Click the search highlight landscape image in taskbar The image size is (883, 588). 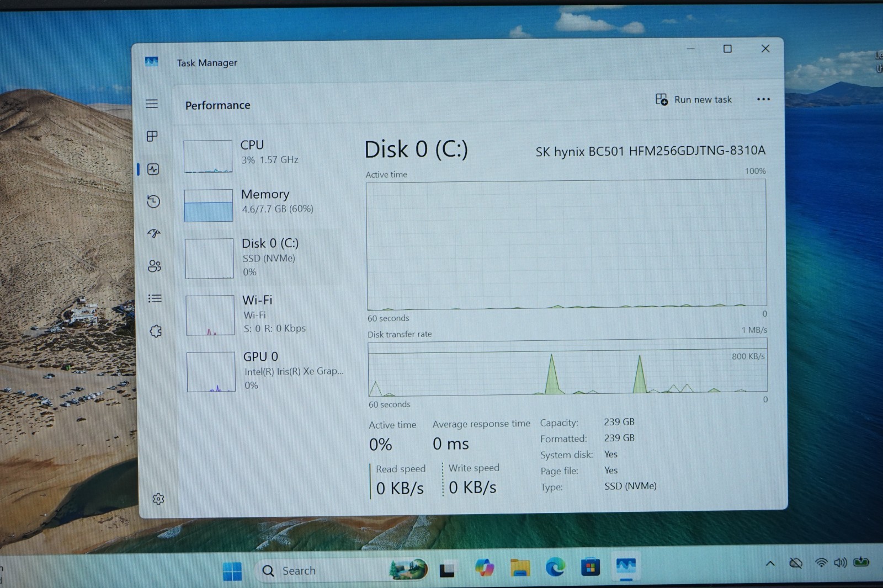(408, 569)
